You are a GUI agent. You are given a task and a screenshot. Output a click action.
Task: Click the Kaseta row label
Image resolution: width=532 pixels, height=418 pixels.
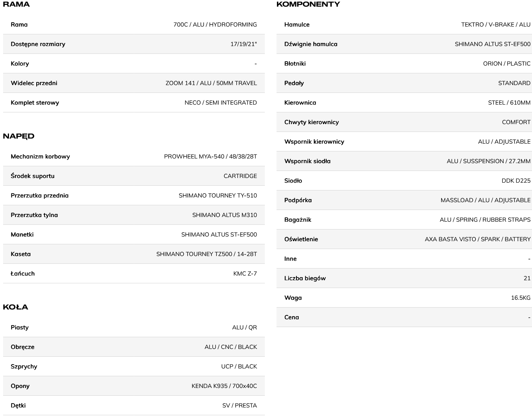(x=21, y=254)
